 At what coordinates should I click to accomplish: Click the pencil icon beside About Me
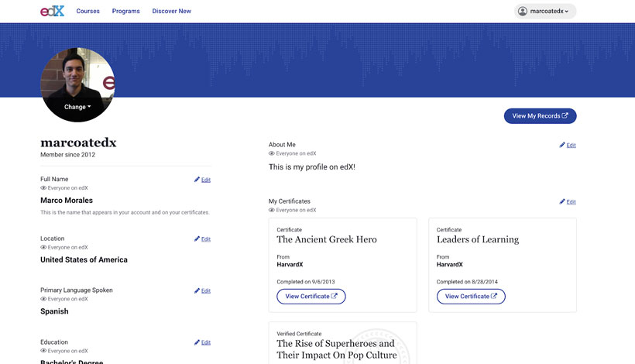pos(562,145)
